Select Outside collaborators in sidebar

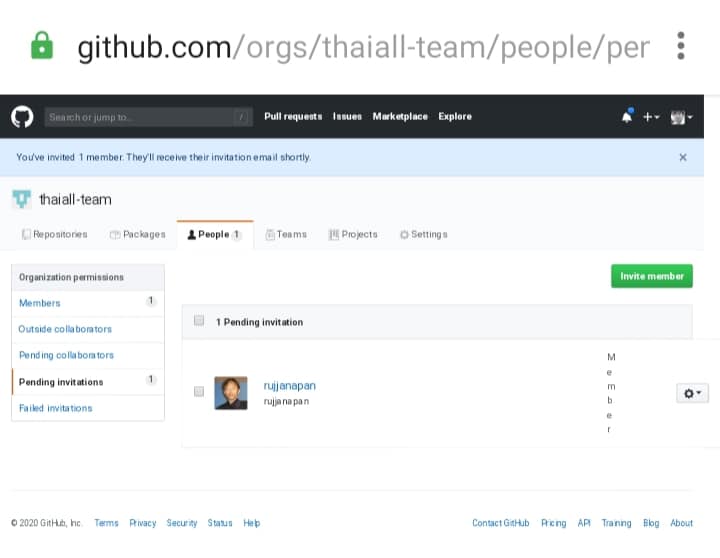[65, 329]
